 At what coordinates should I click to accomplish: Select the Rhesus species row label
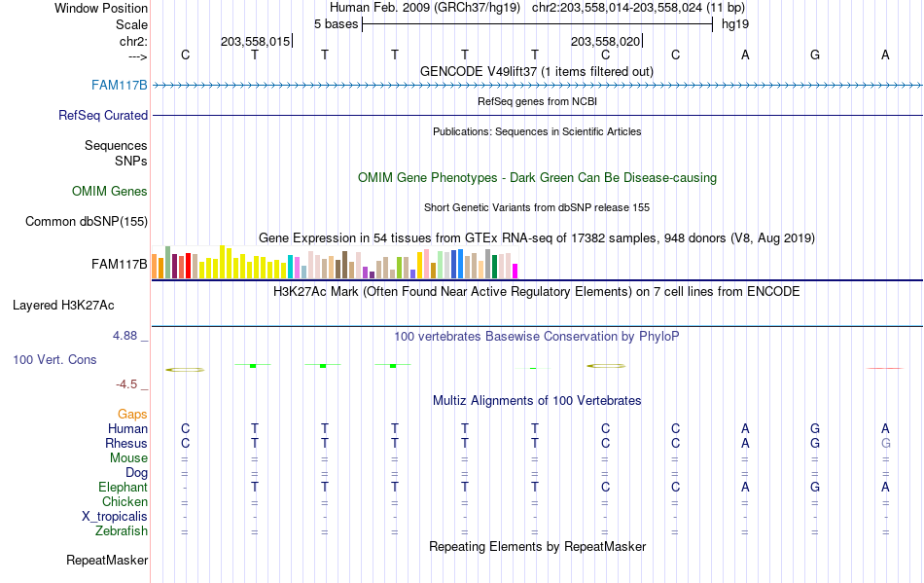pos(126,443)
